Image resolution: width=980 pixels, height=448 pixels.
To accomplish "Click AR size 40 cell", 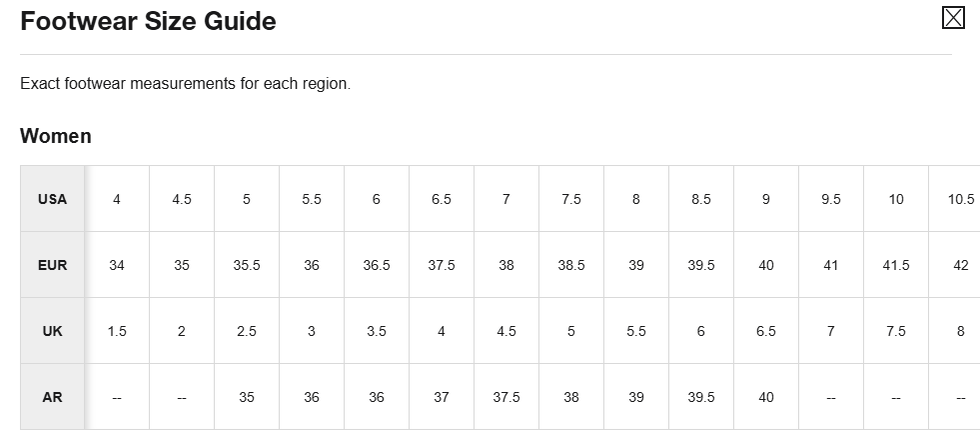I will click(x=766, y=397).
